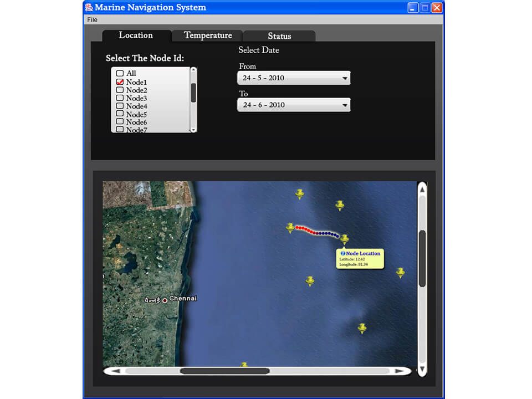Image resolution: width=532 pixels, height=399 pixels.
Task: Open the File menu
Action: pyautogui.click(x=92, y=20)
